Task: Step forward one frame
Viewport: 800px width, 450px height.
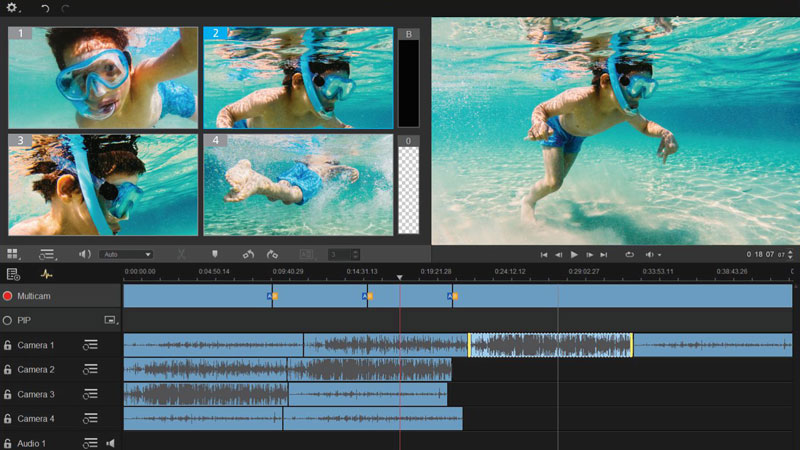Action: (x=589, y=255)
